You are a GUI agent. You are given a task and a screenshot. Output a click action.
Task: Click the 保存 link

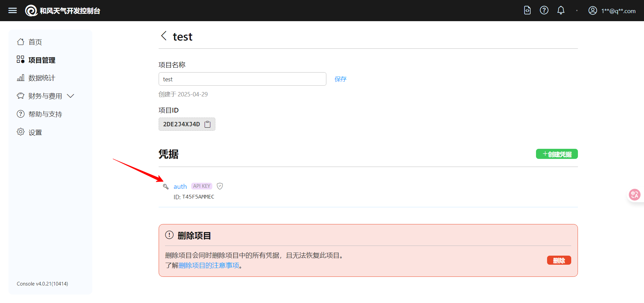click(340, 79)
